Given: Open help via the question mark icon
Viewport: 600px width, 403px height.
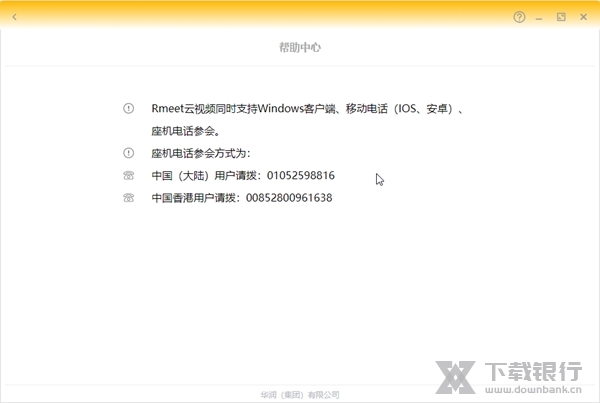Looking at the screenshot, I should (519, 17).
